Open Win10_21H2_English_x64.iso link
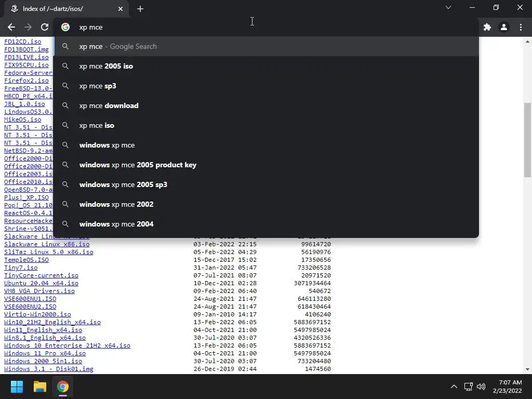The width and height of the screenshot is (532, 399). (52, 322)
